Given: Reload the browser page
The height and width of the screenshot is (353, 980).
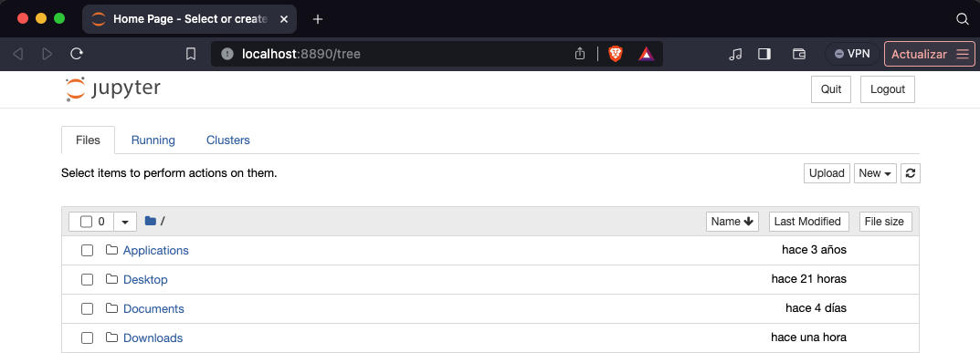Looking at the screenshot, I should point(76,54).
